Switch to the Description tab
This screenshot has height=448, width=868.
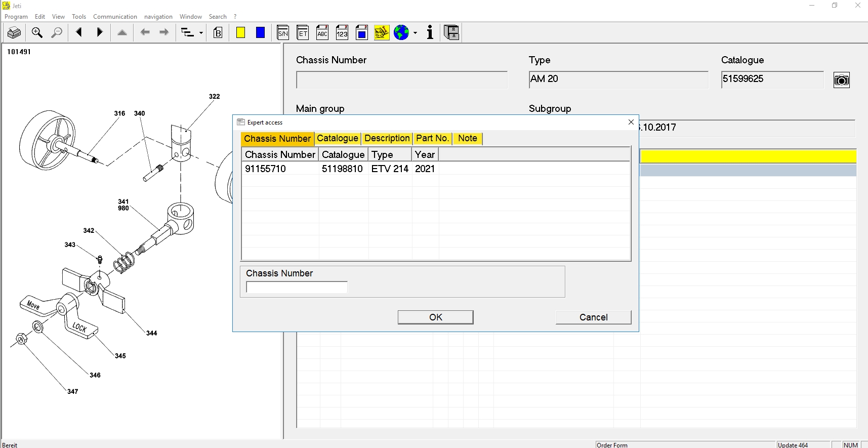[387, 138]
